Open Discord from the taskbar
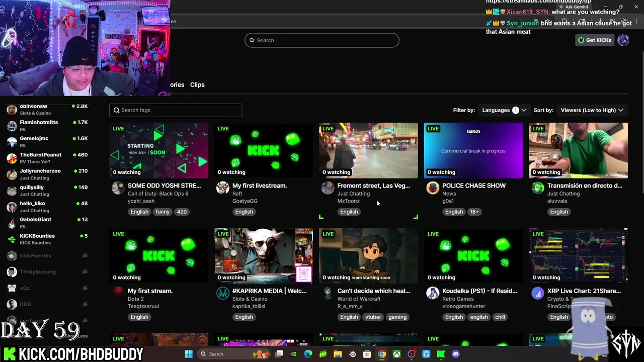The image size is (644, 362). point(456,354)
